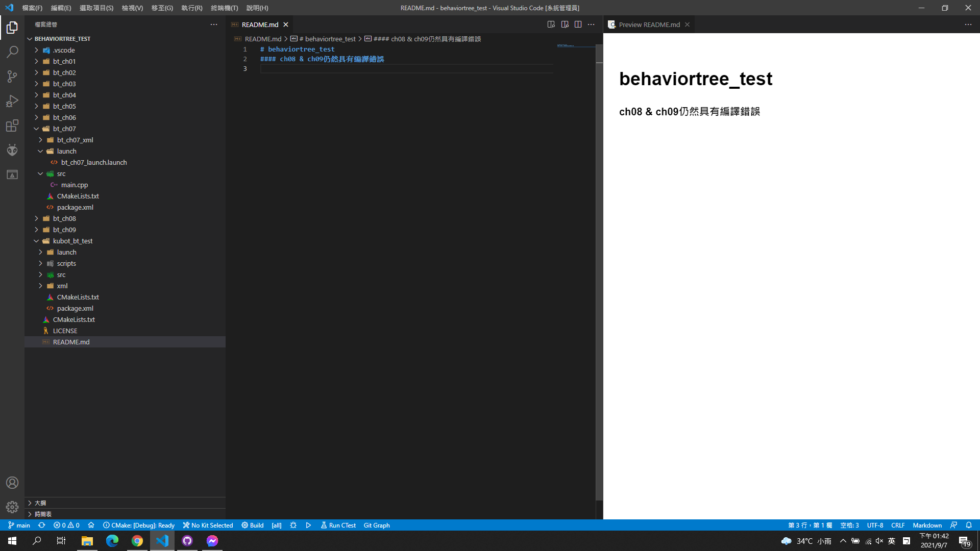The height and width of the screenshot is (551, 980).
Task: Open the Extensions view
Action: (x=12, y=126)
